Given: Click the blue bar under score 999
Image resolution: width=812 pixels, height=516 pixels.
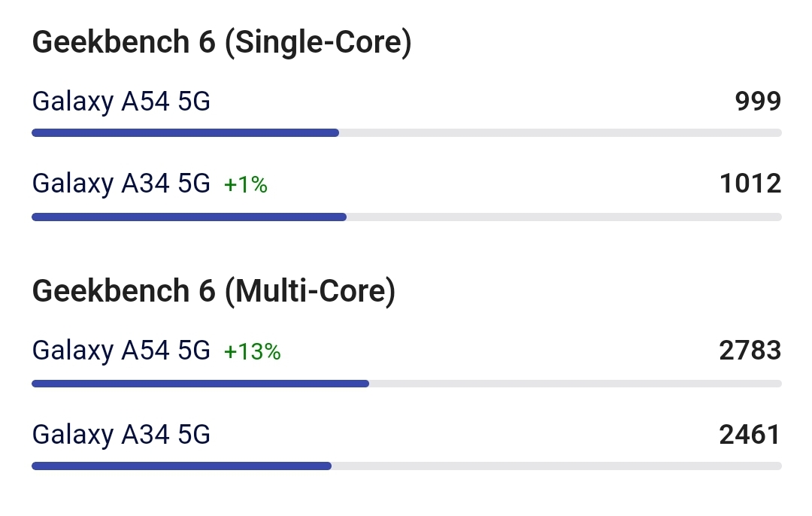Looking at the screenshot, I should pyautogui.click(x=186, y=133).
